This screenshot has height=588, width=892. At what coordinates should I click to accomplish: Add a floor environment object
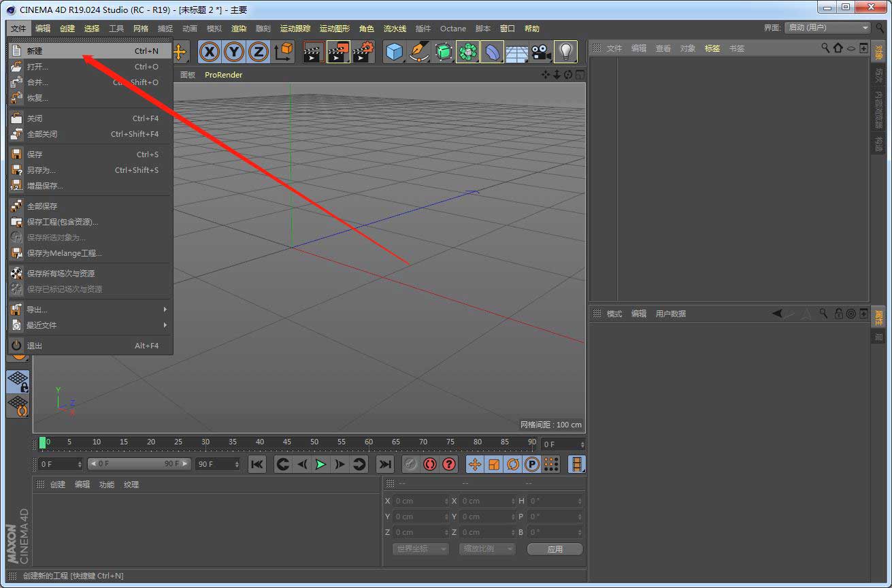(x=517, y=52)
